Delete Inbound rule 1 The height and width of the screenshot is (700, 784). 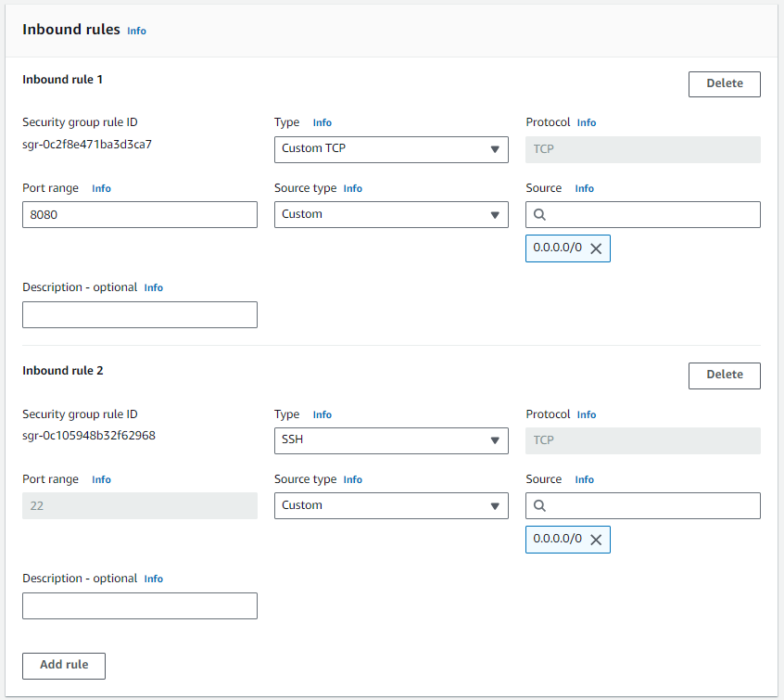724,84
